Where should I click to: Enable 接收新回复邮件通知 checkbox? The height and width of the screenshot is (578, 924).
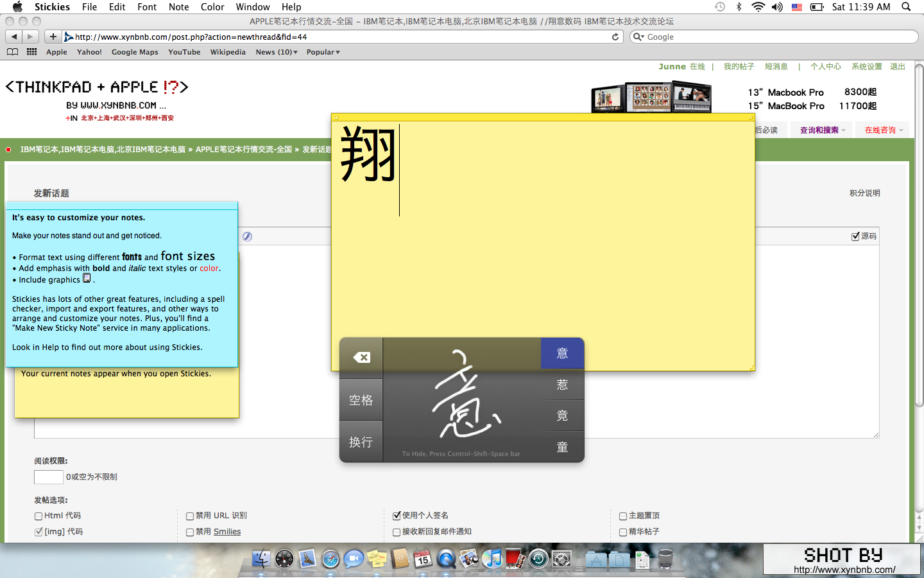(x=397, y=532)
